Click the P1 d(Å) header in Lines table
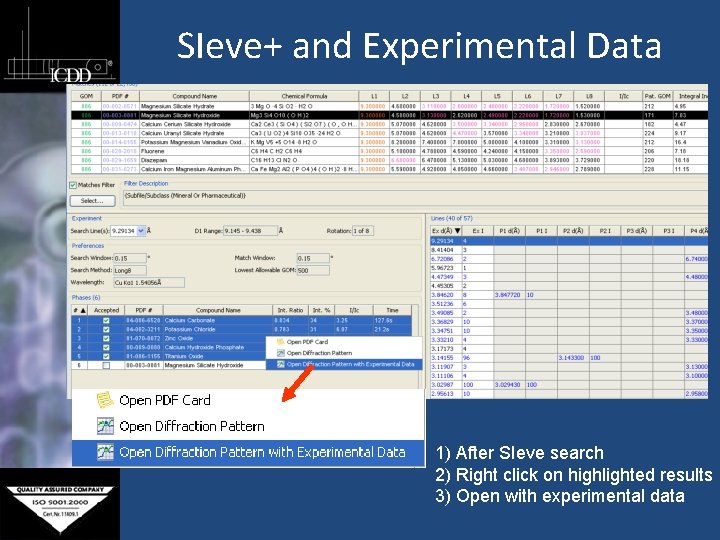720x540 pixels. 509,231
